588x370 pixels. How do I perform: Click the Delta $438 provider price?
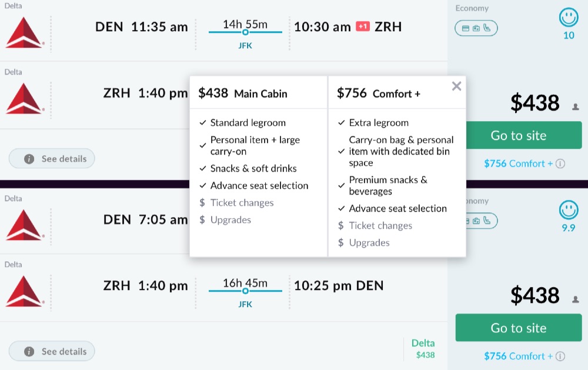(x=423, y=349)
